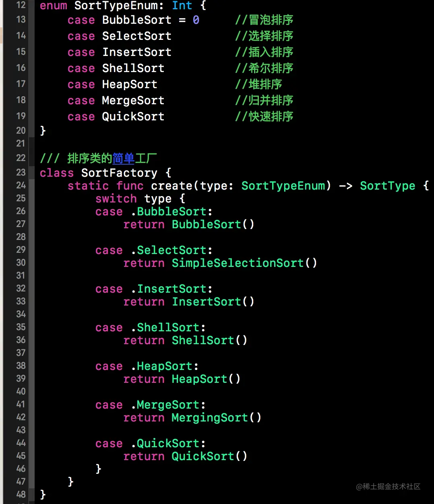The image size is (434, 504).
Task: Click ".BubbleSort:" case label on line 26
Action: click(172, 211)
